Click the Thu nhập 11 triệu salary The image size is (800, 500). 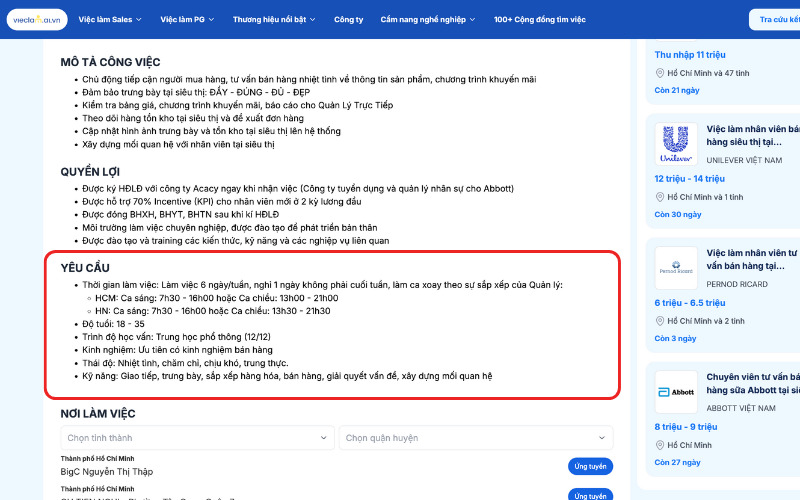690,55
